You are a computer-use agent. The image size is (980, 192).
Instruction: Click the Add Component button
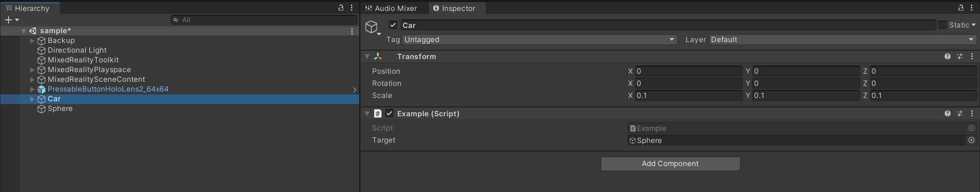pos(670,164)
